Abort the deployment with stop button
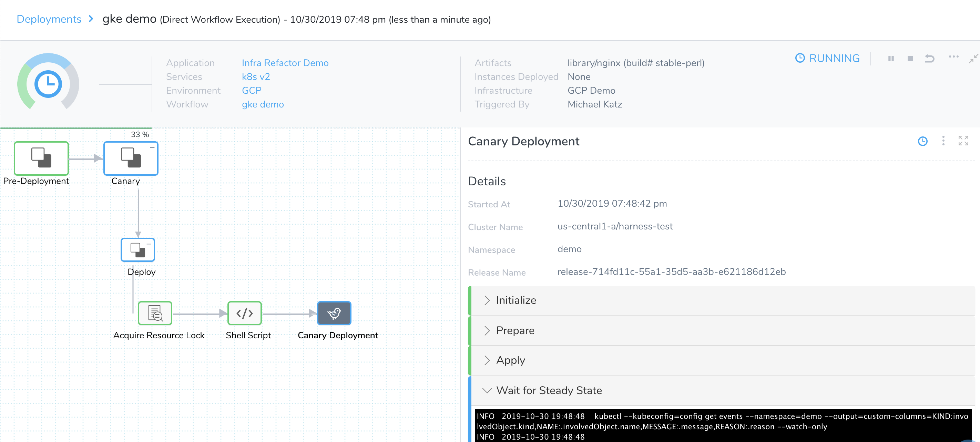The image size is (980, 442). 910,58
